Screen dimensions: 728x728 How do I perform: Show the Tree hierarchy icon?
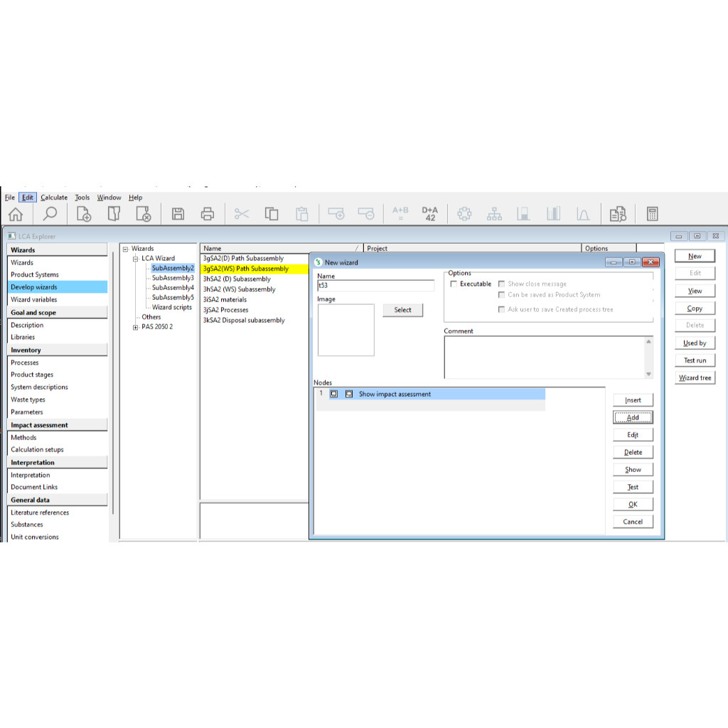(494, 214)
